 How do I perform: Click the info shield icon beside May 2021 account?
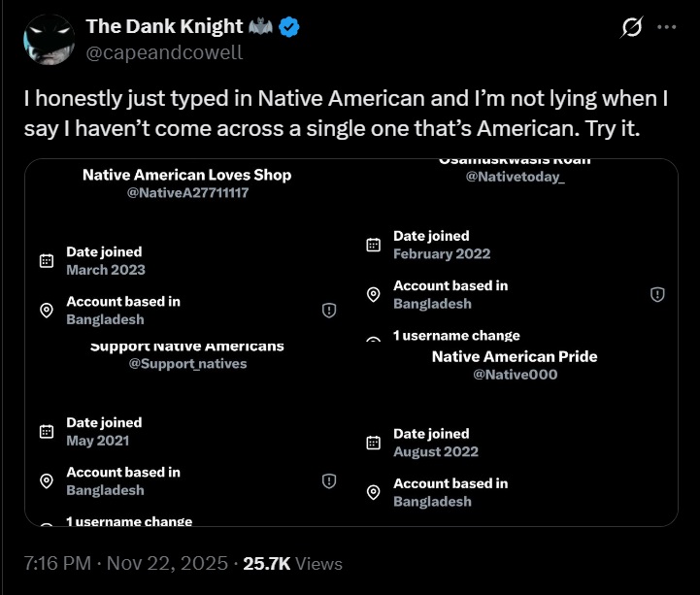(329, 481)
